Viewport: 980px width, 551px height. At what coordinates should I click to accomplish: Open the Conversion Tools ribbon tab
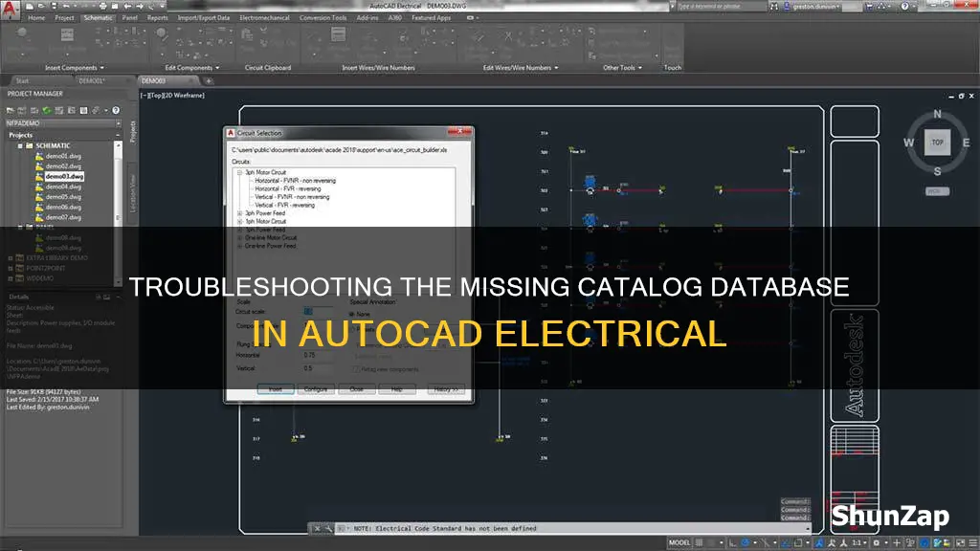click(323, 18)
